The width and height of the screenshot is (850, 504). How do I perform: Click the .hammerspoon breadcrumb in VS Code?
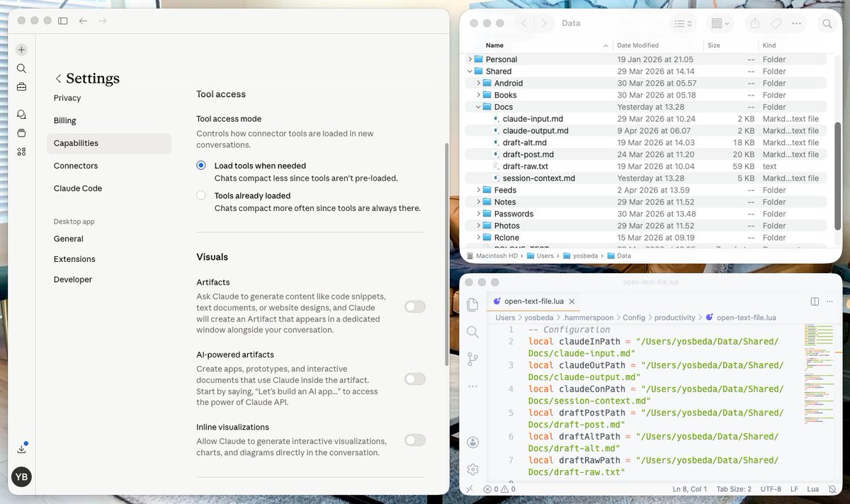587,318
